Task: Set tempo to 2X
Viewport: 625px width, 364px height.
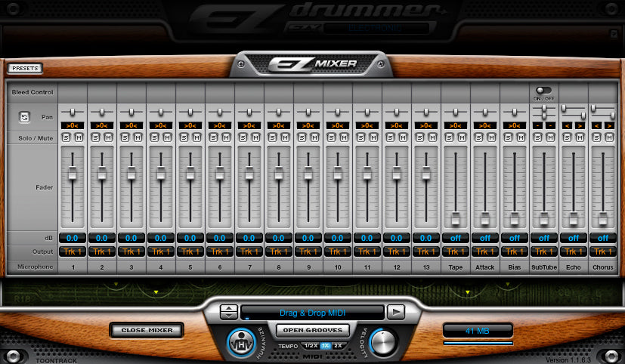Action: [x=339, y=345]
